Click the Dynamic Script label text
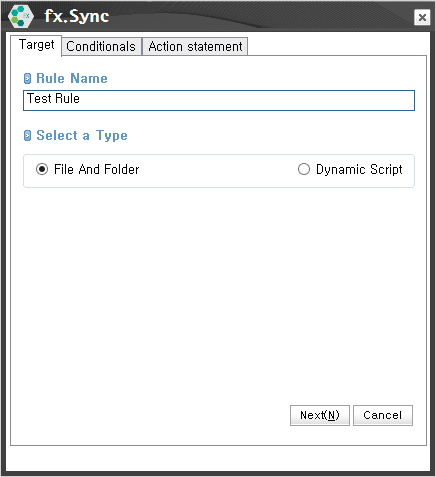Viewport: 436px width, 477px height. pos(359,170)
